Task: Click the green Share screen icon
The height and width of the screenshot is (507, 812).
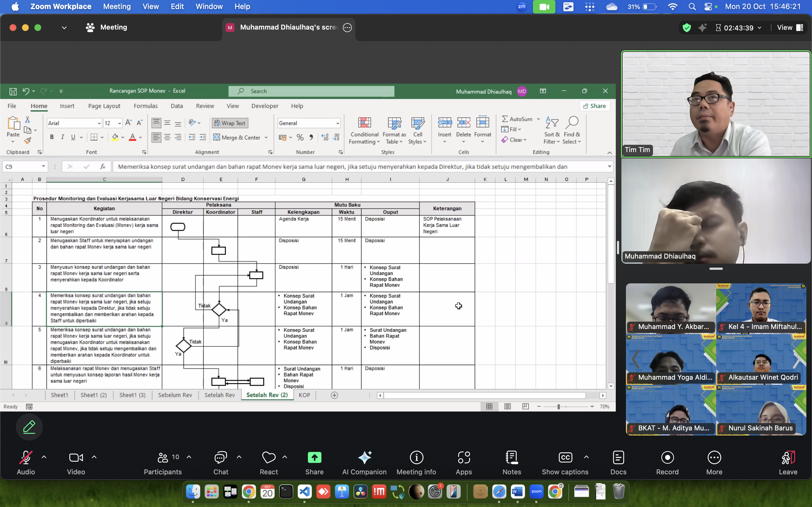Action: pos(314,458)
